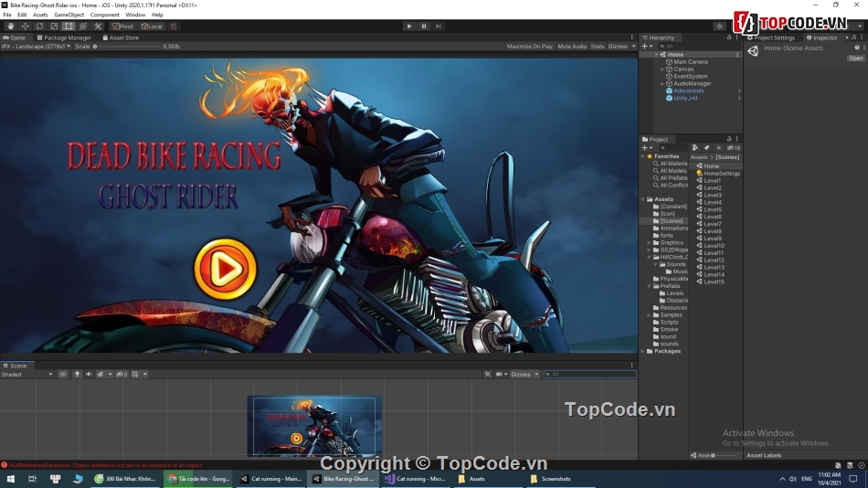Toggle Mute Audio in the Game view
Viewport: 868px width, 488px height.
tap(572, 47)
